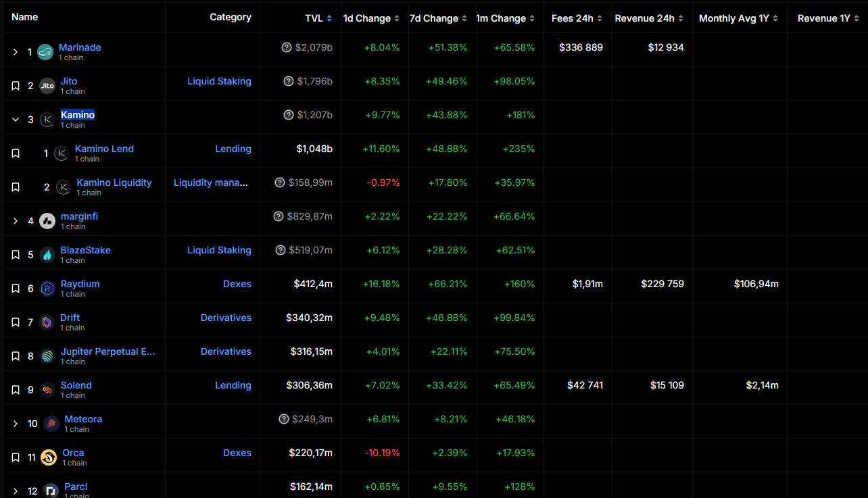Sort by 7d Change column header
Image resolution: width=868 pixels, height=498 pixels.
click(433, 18)
